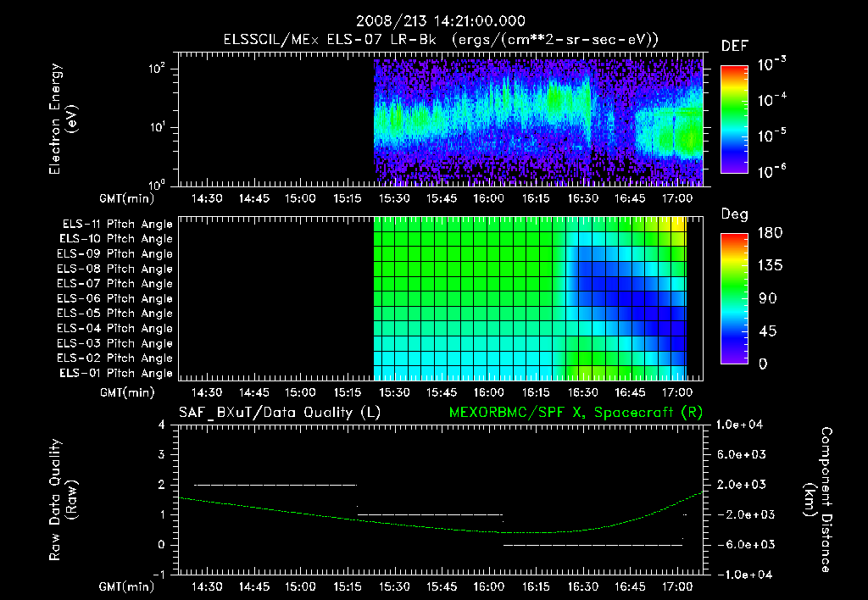This screenshot has height=600, width=868.
Task: Click the 10^-3 value on the DEF scale
Action: click(771, 64)
